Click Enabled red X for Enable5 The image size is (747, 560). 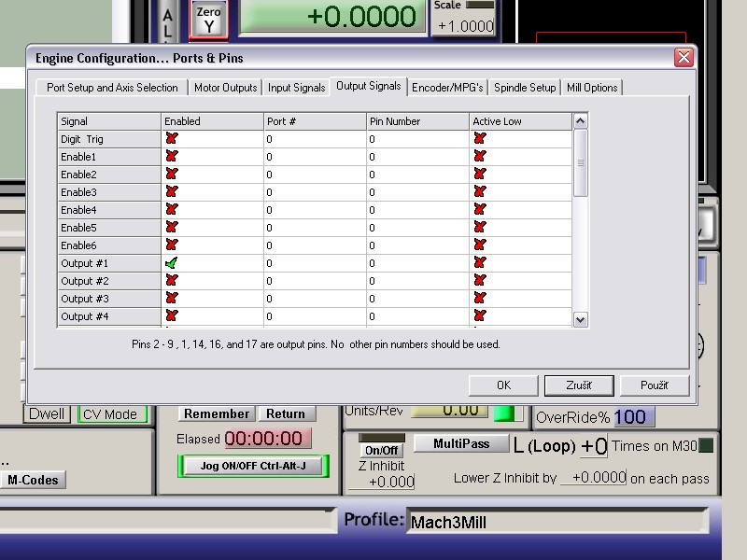(x=172, y=228)
